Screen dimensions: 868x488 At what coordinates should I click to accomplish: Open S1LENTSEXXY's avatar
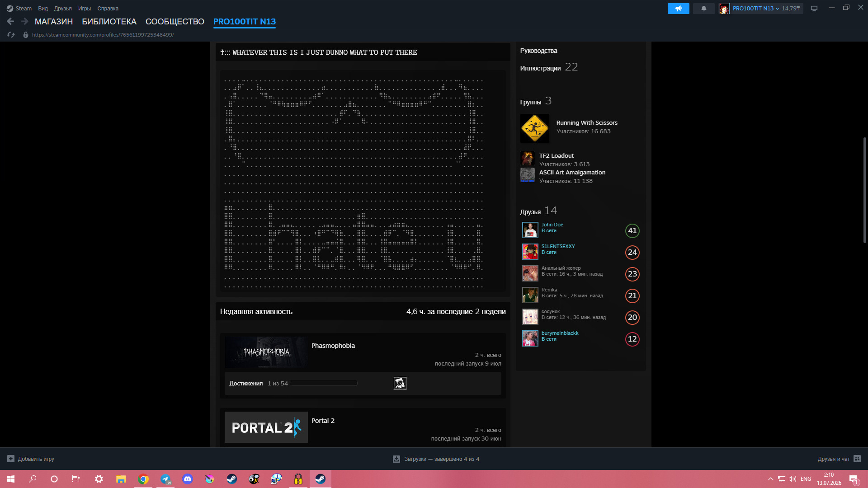pyautogui.click(x=530, y=252)
